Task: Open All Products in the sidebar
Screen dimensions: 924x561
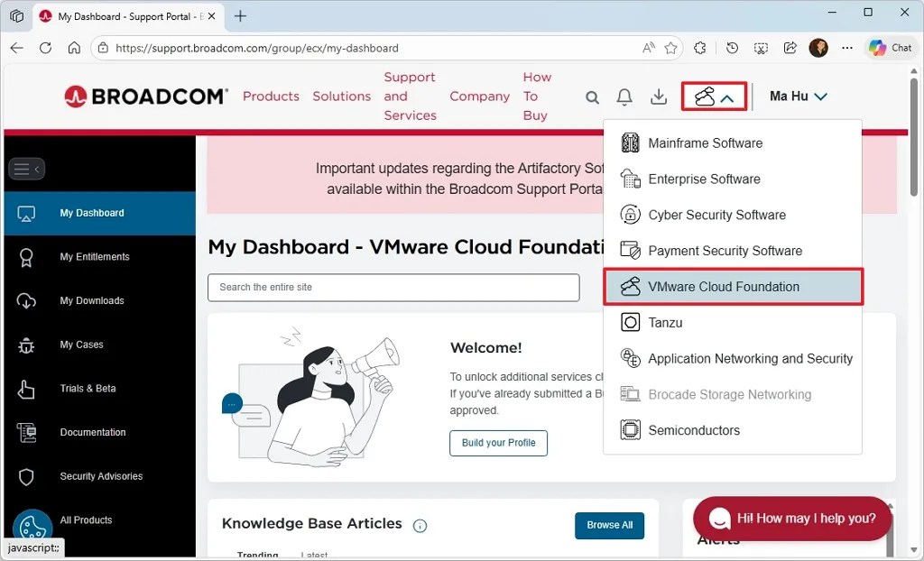Action: point(86,520)
